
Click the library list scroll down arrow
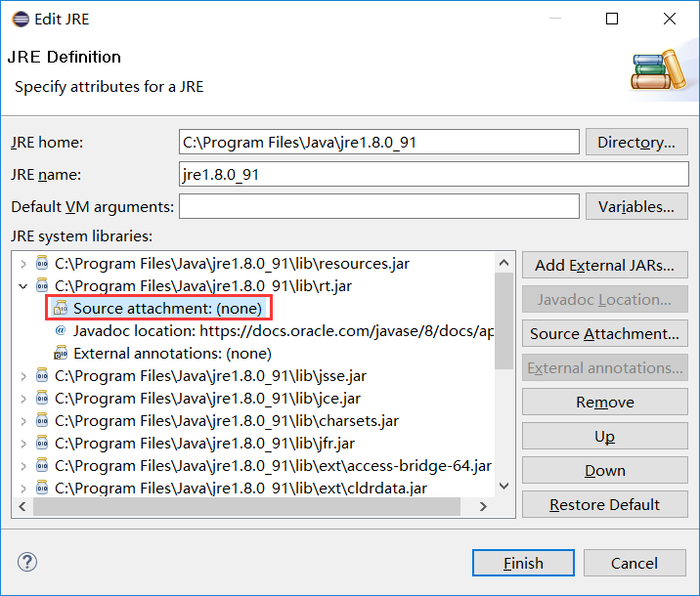(x=503, y=486)
